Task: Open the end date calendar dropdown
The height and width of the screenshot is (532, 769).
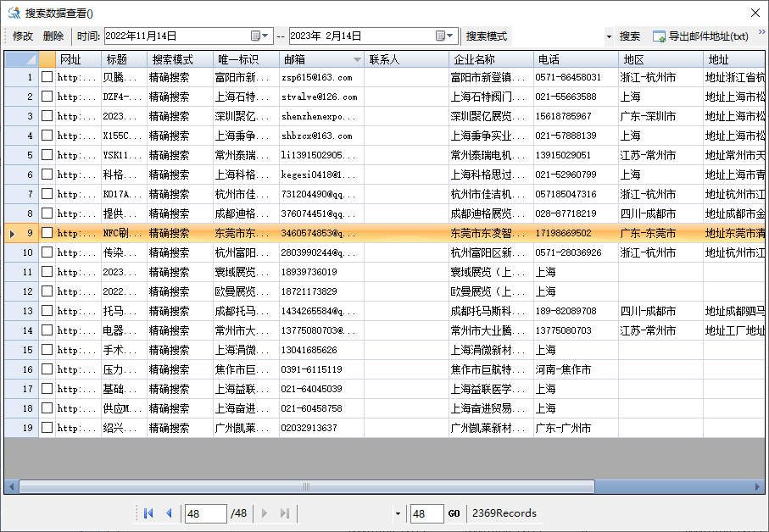Action: (x=445, y=36)
